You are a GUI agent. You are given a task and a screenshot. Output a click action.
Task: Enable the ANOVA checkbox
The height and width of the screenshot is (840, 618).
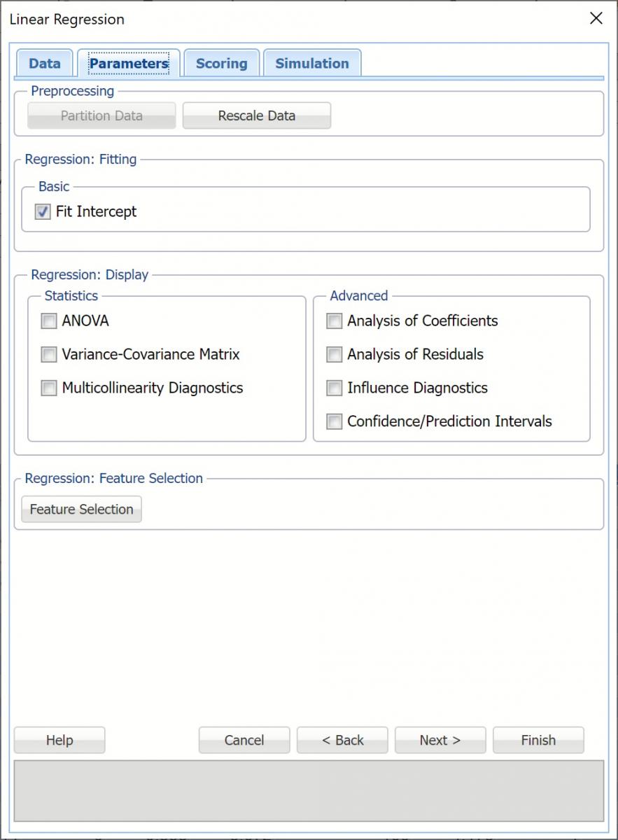click(x=49, y=321)
